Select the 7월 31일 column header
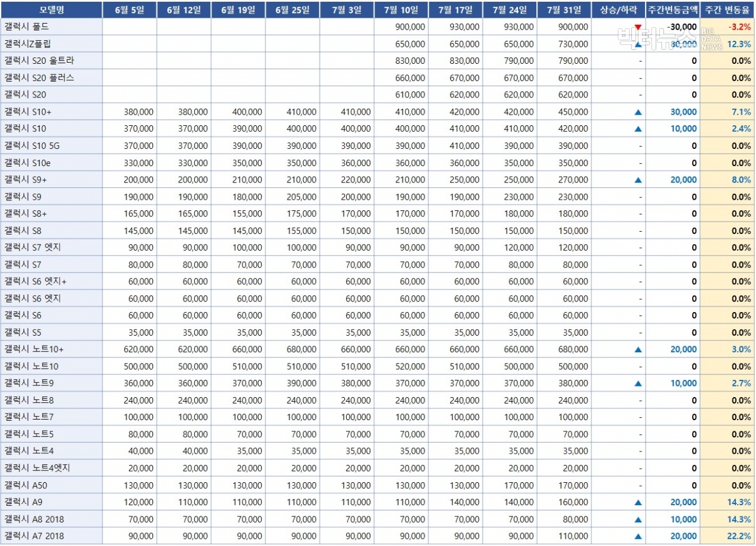Screen dimensions: 756x546 [564, 9]
